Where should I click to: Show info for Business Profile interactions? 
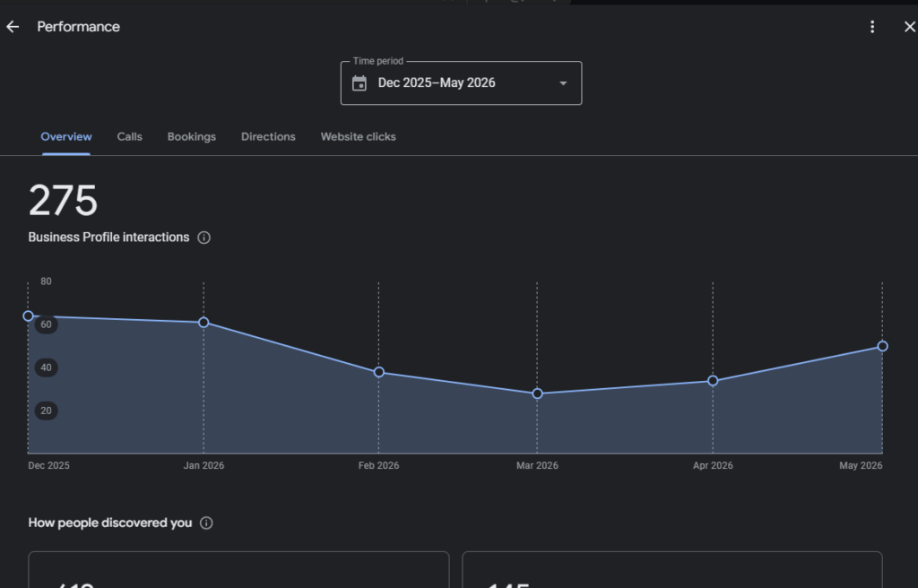tap(204, 238)
